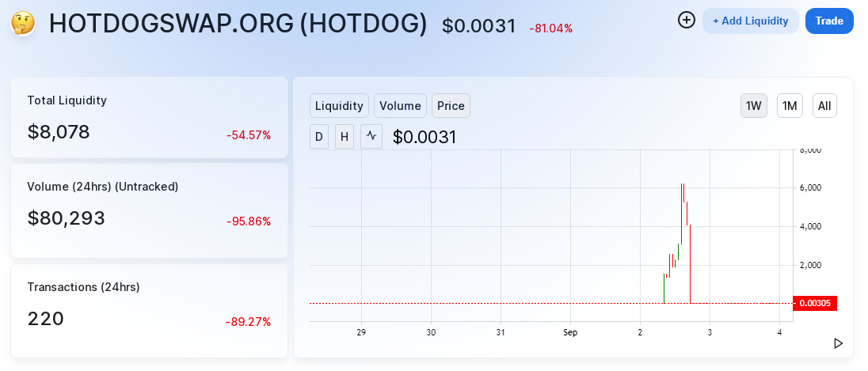Image resolution: width=868 pixels, height=371 pixels.
Task: Open the Price chart tab
Action: (x=451, y=105)
